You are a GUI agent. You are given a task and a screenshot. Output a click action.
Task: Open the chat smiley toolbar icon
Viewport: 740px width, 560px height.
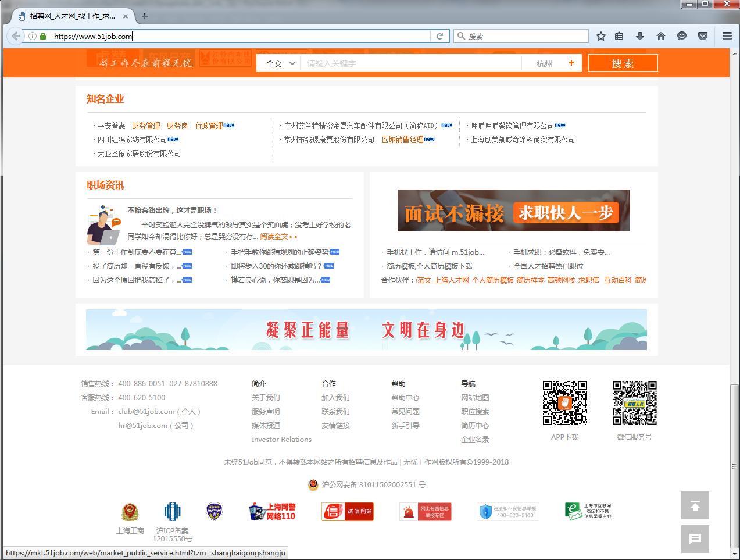(x=682, y=36)
